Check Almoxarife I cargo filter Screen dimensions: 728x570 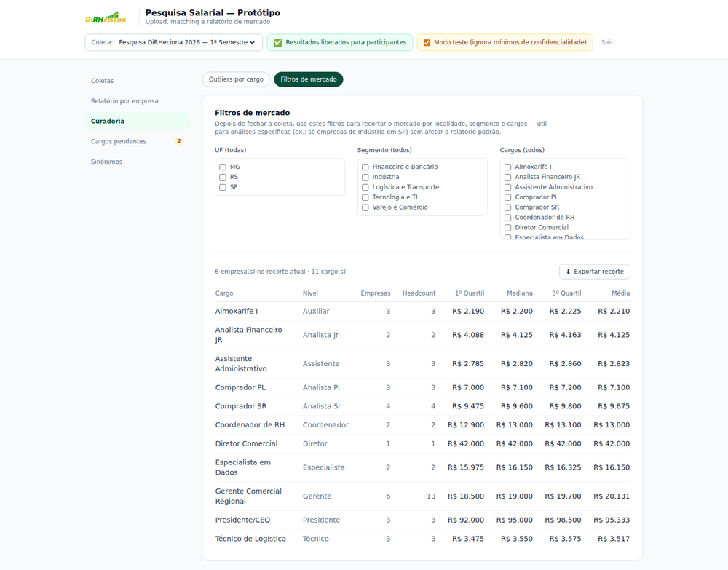tap(508, 167)
